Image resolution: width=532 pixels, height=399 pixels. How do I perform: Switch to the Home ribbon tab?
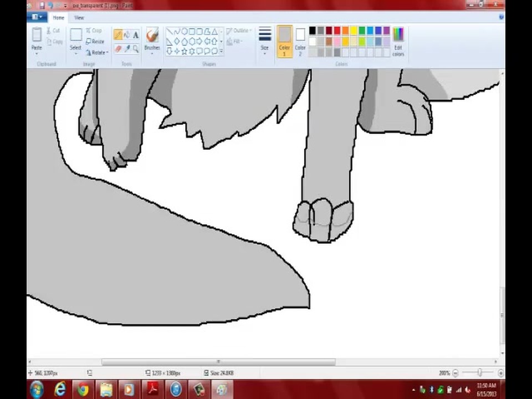click(x=58, y=18)
